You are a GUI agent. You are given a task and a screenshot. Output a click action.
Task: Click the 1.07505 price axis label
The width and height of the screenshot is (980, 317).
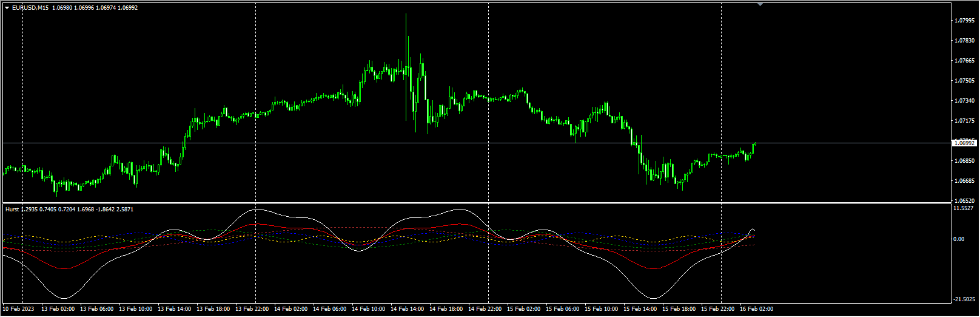pos(964,80)
